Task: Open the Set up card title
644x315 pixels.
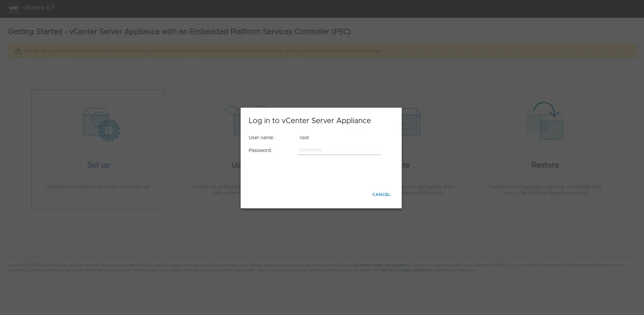Action: click(x=98, y=165)
